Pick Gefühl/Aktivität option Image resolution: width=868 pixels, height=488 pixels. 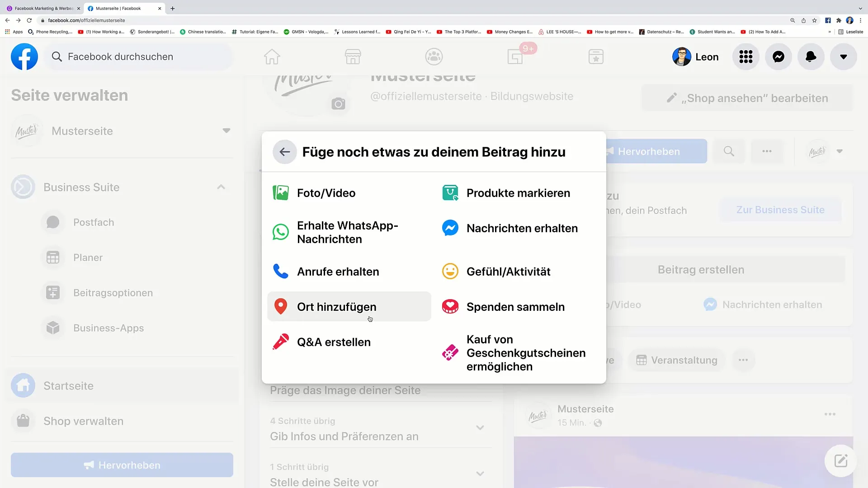(519, 272)
